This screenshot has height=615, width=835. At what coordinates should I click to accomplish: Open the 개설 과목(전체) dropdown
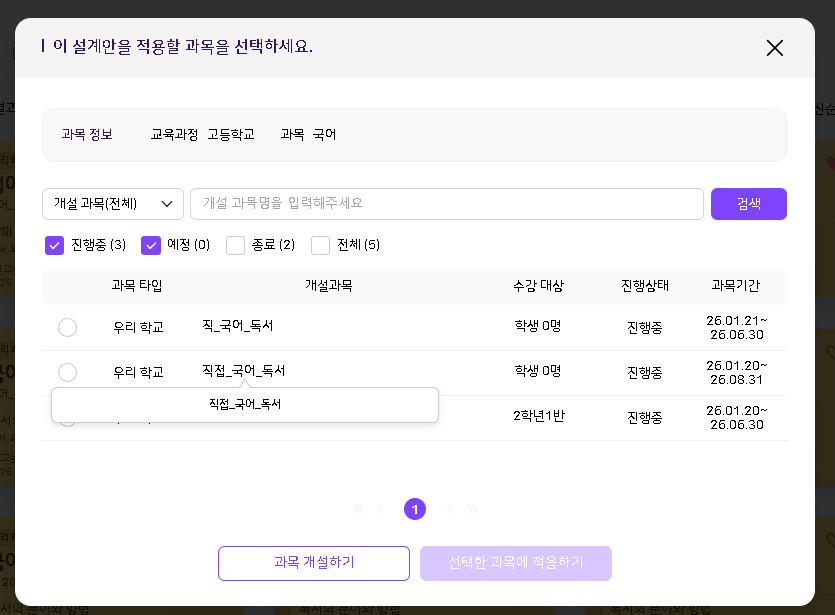113,204
